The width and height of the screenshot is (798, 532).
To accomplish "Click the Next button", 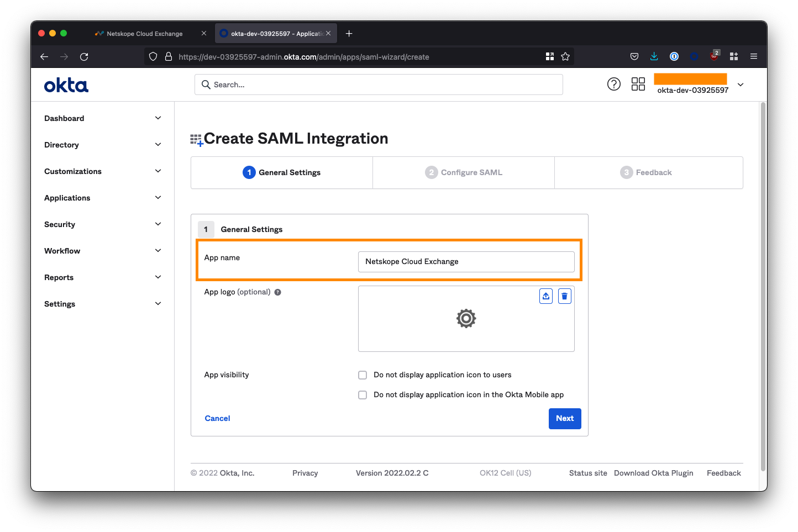I will 564,418.
